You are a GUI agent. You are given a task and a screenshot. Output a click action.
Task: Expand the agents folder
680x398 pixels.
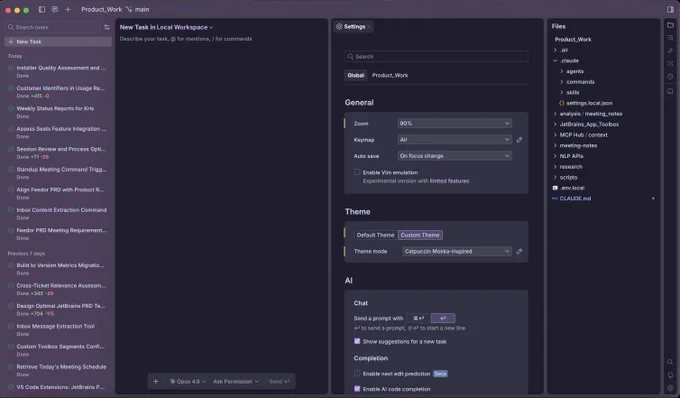(x=562, y=71)
